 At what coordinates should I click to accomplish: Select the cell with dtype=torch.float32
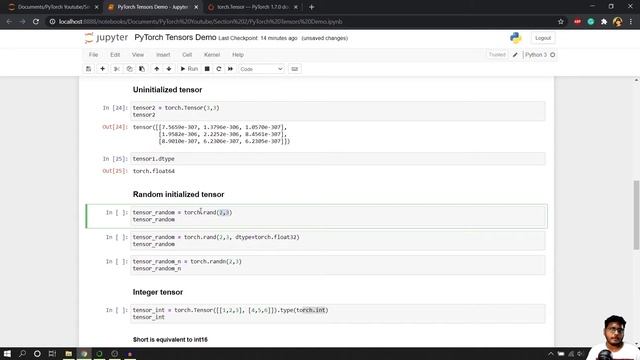(338, 240)
